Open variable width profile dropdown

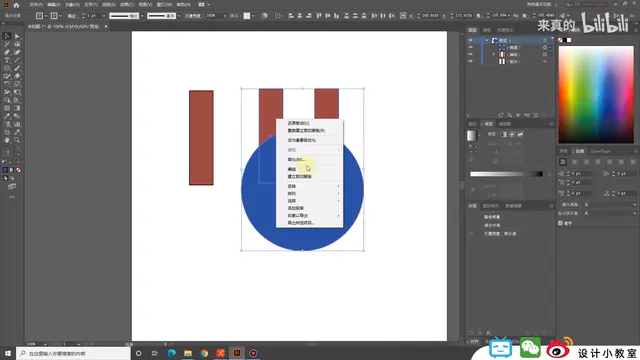(142, 16)
